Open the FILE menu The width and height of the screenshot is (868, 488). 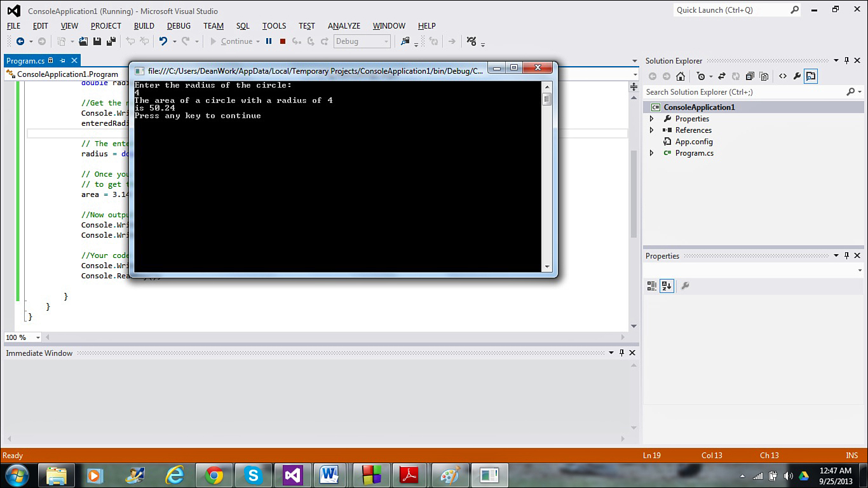[13, 26]
